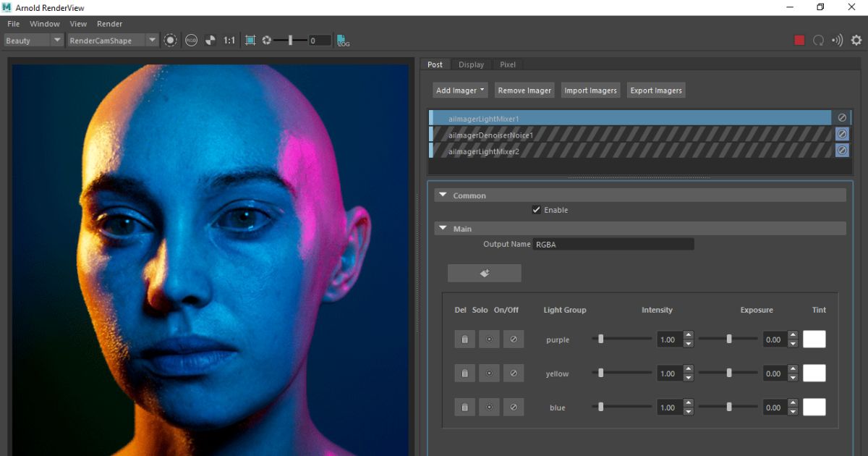The height and width of the screenshot is (456, 868).
Task: Click the Remove Imager button
Action: coord(524,90)
